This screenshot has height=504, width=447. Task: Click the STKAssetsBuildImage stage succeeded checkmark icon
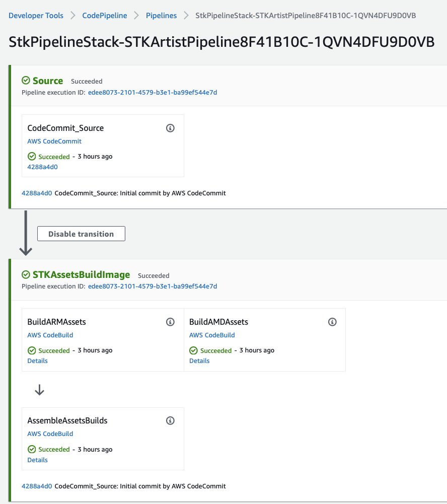[26, 274]
